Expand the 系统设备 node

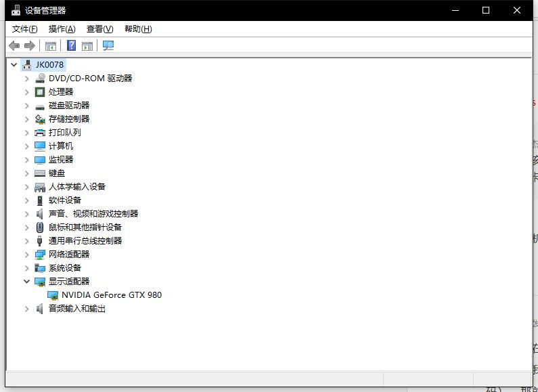point(27,268)
